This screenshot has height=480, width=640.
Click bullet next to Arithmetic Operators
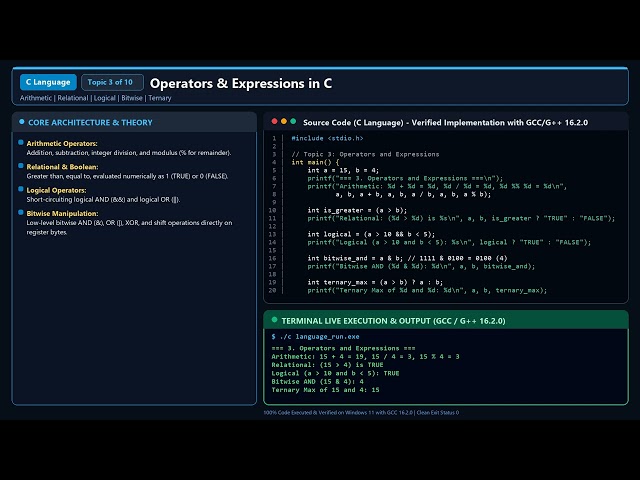21,142
